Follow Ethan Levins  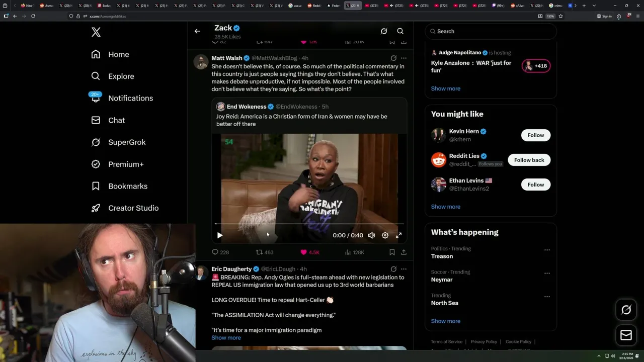click(536, 185)
